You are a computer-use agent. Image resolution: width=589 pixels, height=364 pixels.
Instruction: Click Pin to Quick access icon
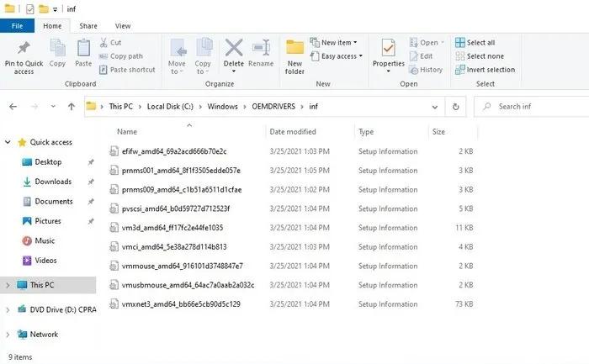point(24,48)
